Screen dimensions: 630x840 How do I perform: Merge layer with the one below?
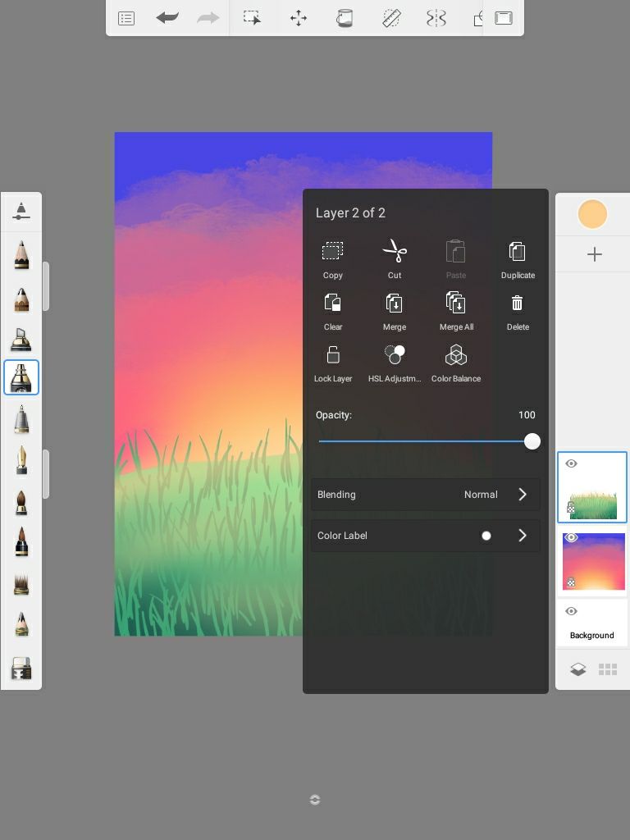click(395, 312)
